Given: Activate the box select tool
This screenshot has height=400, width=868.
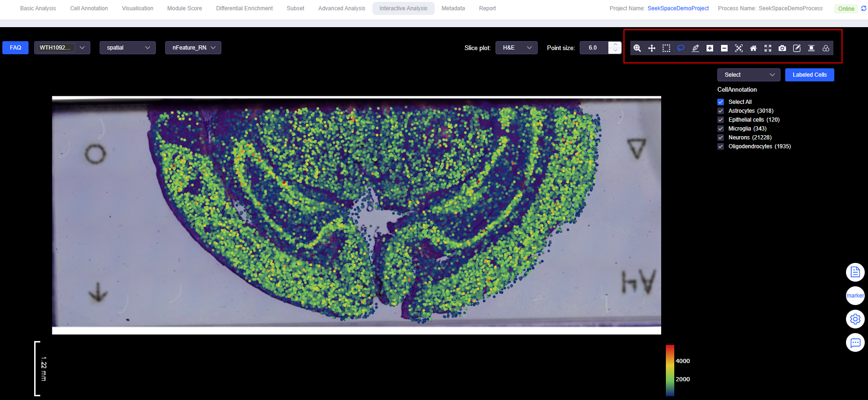Looking at the screenshot, I should [666, 48].
